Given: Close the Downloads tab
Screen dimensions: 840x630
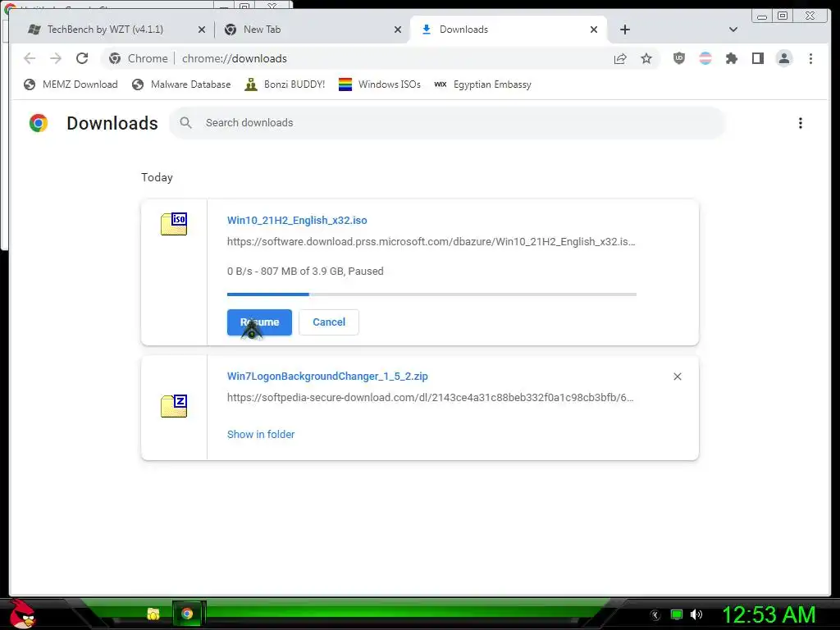Looking at the screenshot, I should [594, 30].
